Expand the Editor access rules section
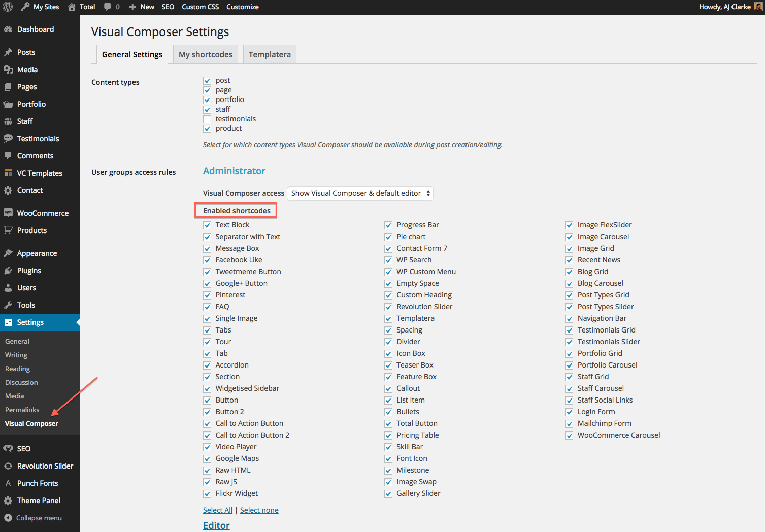The image size is (765, 532). [x=216, y=525]
